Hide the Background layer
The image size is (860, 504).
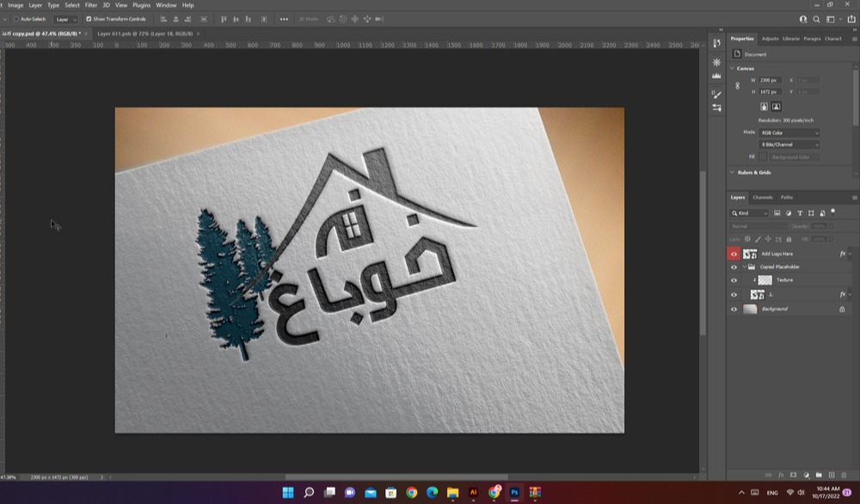coord(734,309)
